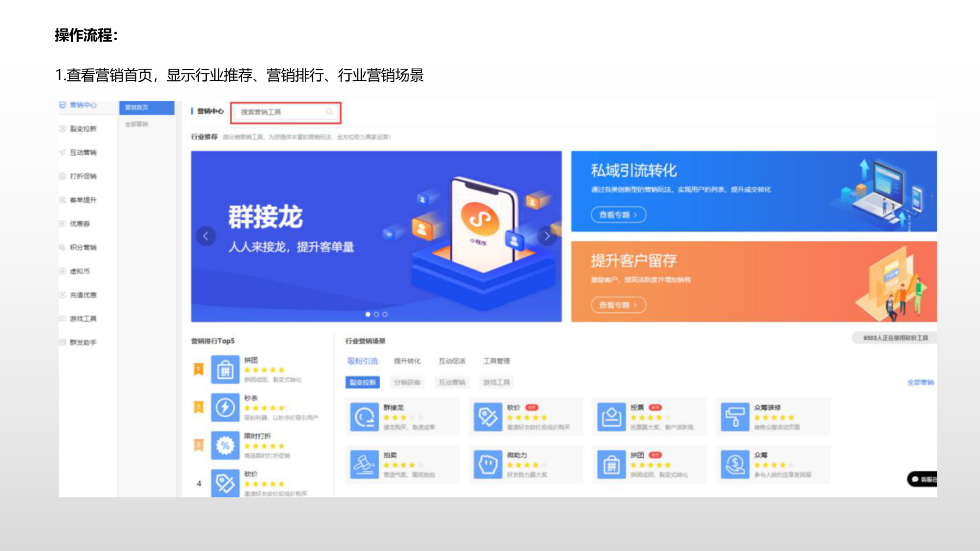
Task: Open the 限时打折 percent icon in Top5
Action: click(x=225, y=446)
